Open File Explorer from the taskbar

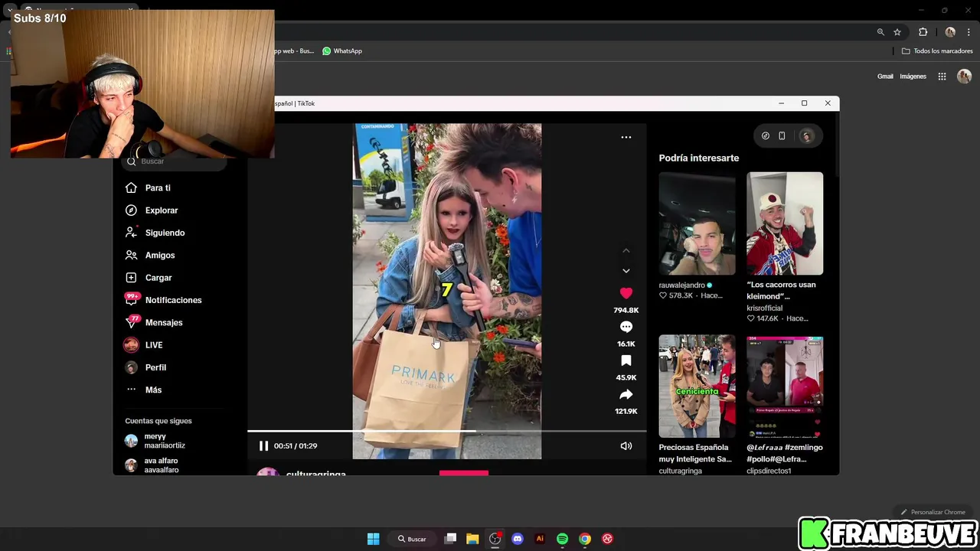[472, 539]
